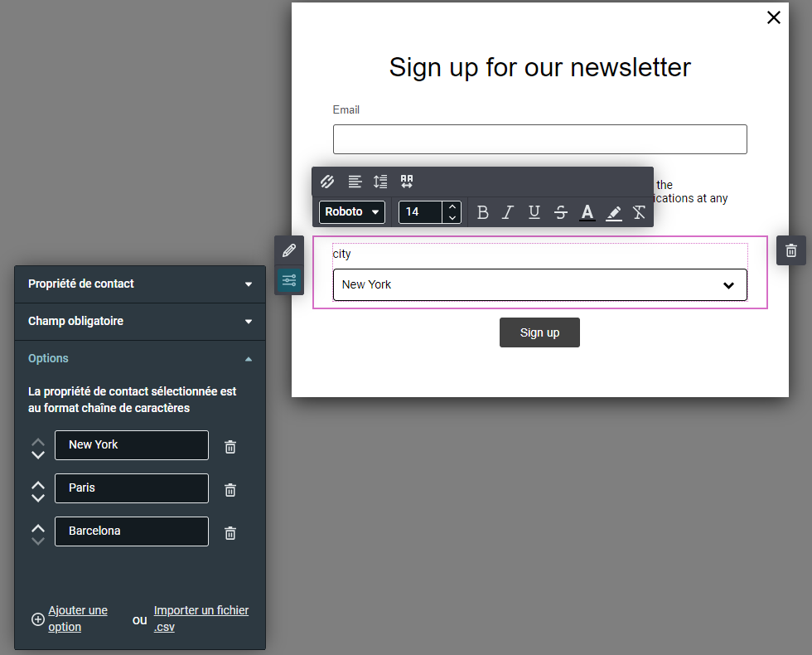Delete the Barcelona option
Screen dimensions: 812x655
230,532
